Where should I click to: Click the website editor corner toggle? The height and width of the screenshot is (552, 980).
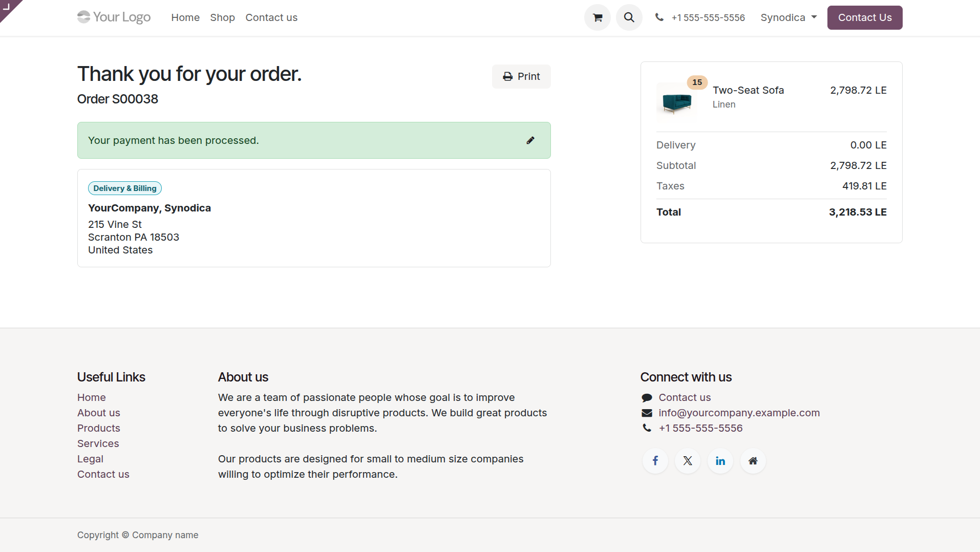8,7
